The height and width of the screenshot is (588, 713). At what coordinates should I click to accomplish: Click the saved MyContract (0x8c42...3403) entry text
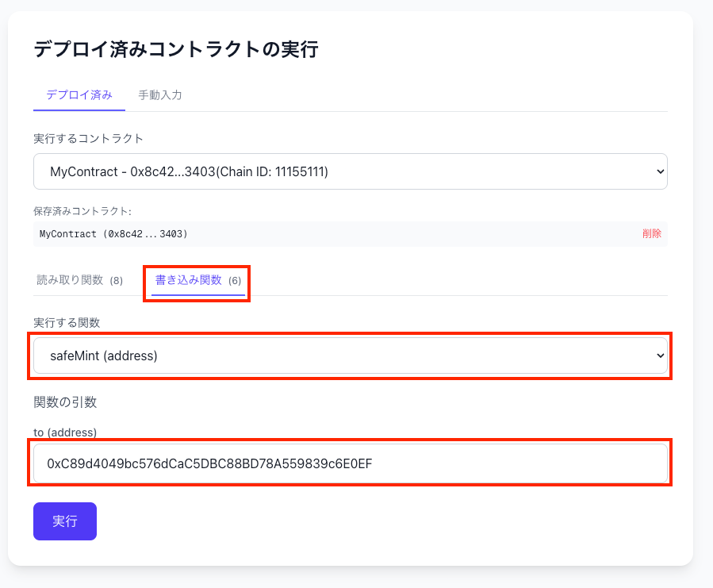pyautogui.click(x=113, y=234)
